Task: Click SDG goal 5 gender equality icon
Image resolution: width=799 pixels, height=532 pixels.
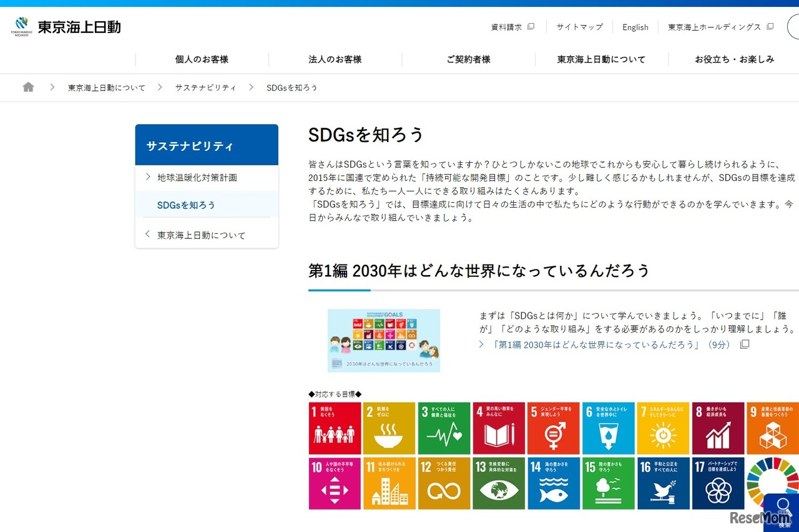Action: [x=553, y=428]
